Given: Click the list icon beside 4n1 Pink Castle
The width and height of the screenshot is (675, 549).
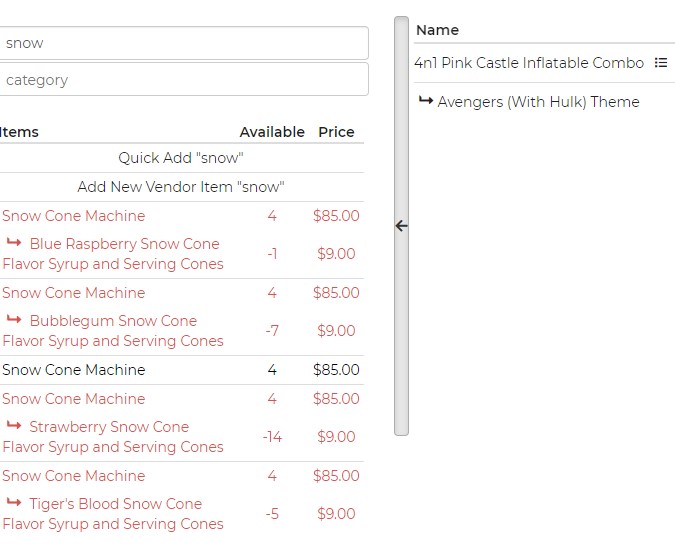Looking at the screenshot, I should click(x=661, y=63).
